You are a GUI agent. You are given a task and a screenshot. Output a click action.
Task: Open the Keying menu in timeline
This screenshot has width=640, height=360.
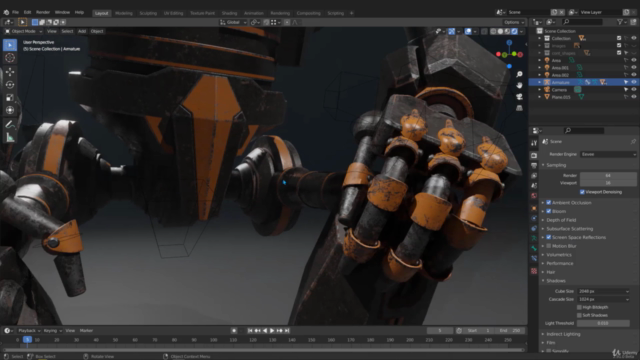pyautogui.click(x=52, y=331)
